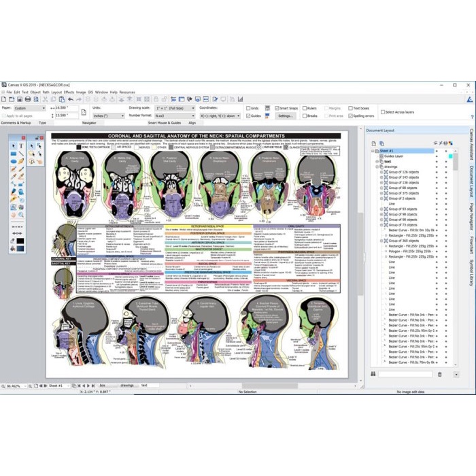
Task: Click the black pen color swatch
Action: [x=21, y=241]
